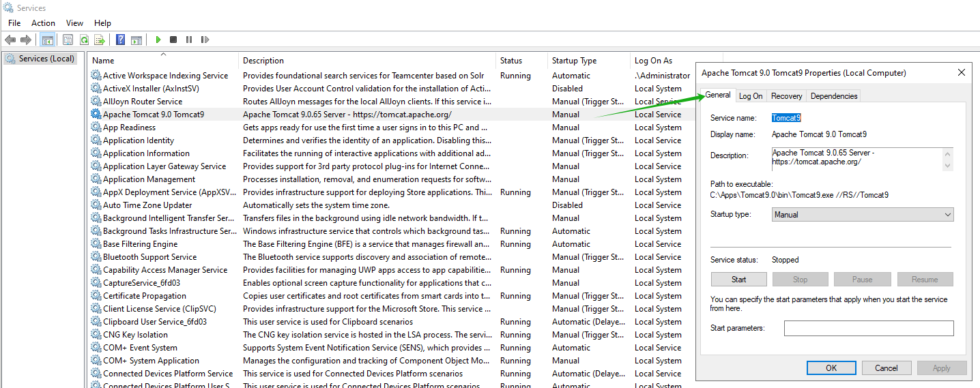980x388 pixels.
Task: Sort by the Name column header
Action: pos(163,61)
